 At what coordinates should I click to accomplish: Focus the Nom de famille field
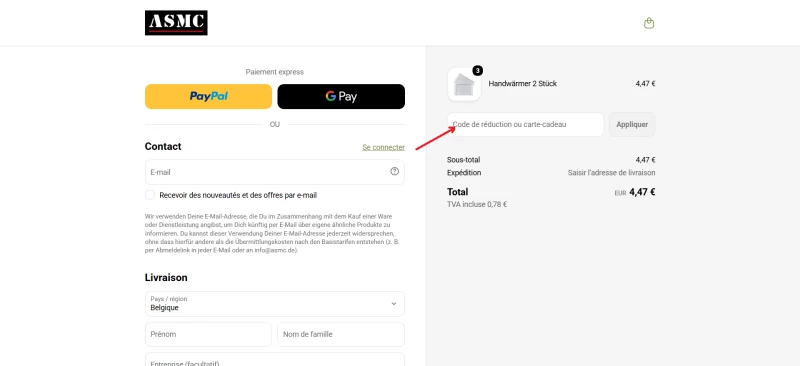coord(341,334)
